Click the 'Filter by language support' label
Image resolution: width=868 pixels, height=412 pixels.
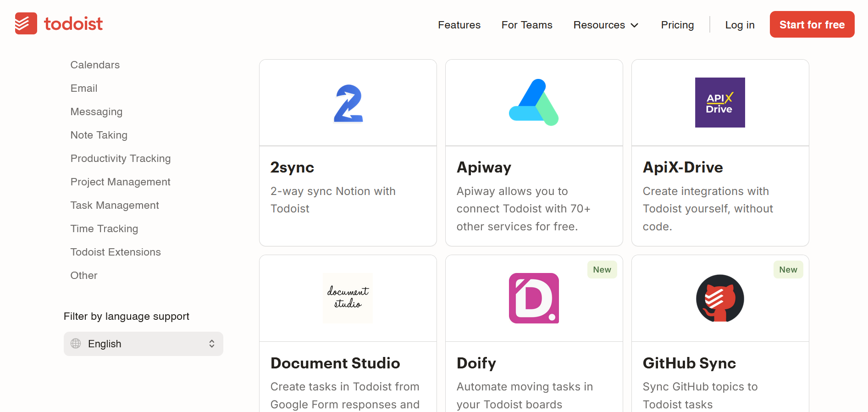[127, 317]
